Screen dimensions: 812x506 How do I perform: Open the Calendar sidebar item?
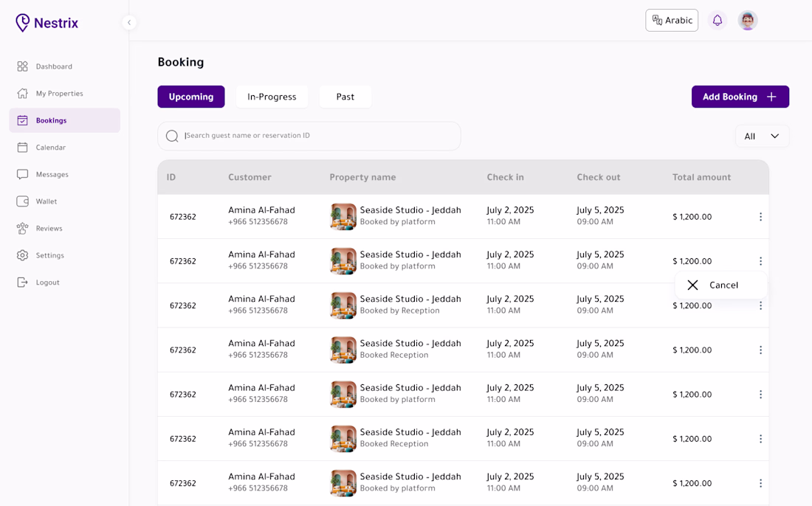click(x=65, y=148)
